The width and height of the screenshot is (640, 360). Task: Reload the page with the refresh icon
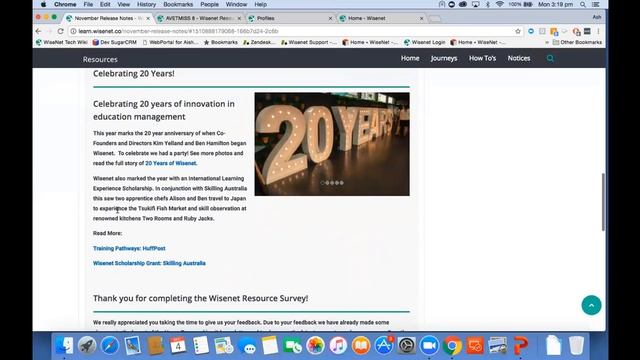coord(60,31)
